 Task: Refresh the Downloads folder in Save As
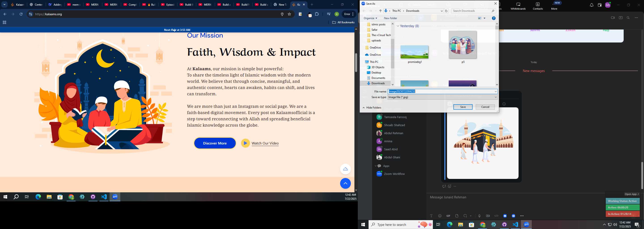coord(446,11)
